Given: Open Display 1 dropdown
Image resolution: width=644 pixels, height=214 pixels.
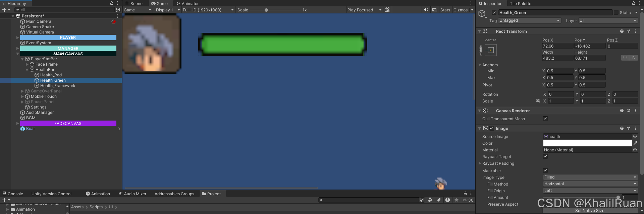Looking at the screenshot, I should (x=168, y=10).
